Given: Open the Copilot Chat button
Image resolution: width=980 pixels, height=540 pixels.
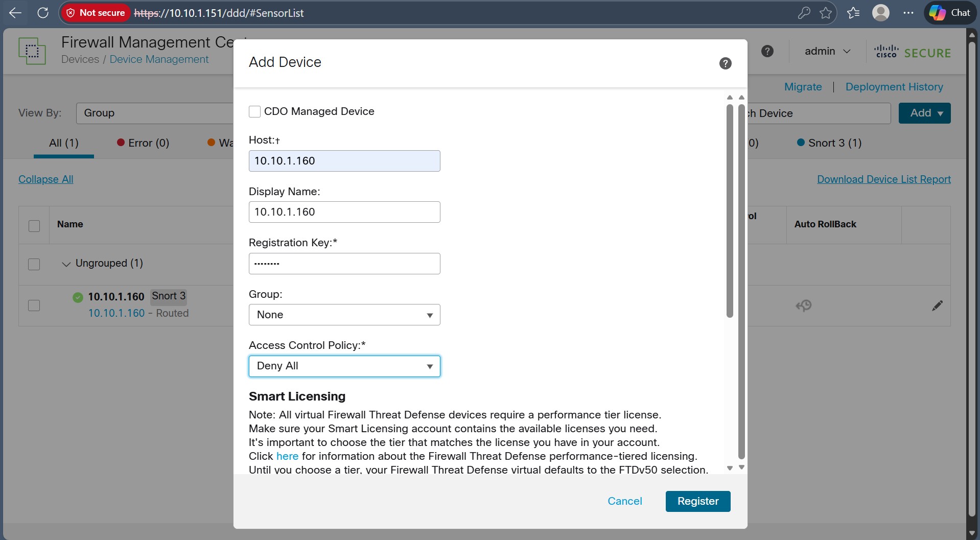Looking at the screenshot, I should tap(950, 13).
